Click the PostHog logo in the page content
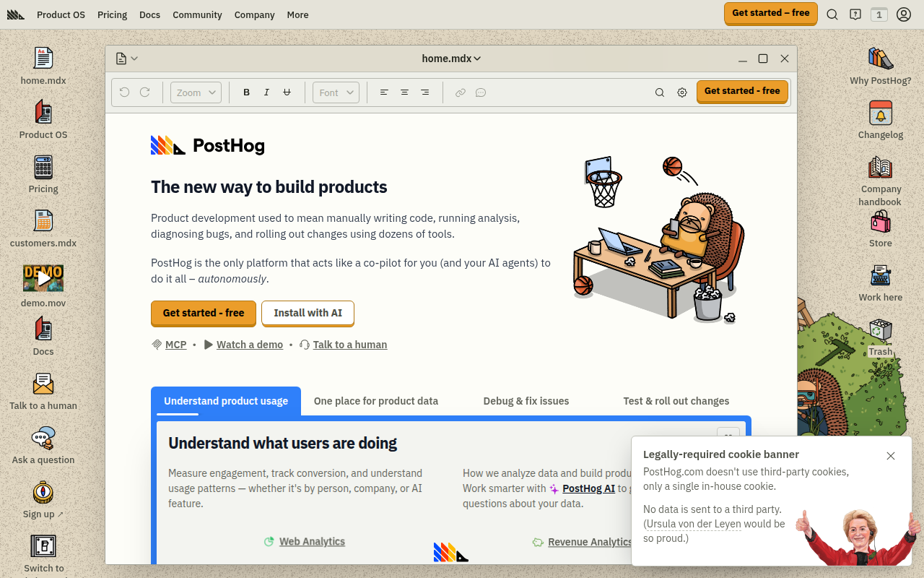924x578 pixels. click(208, 146)
